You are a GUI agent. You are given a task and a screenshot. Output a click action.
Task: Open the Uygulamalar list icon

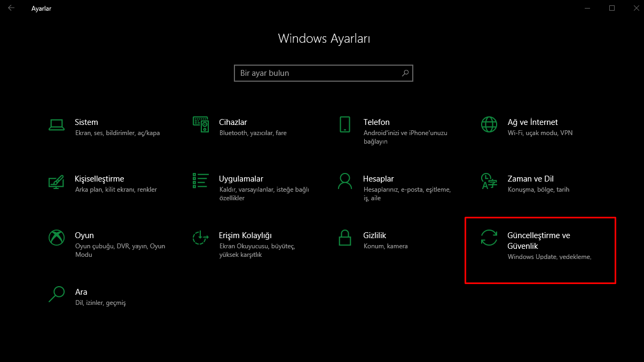click(201, 181)
